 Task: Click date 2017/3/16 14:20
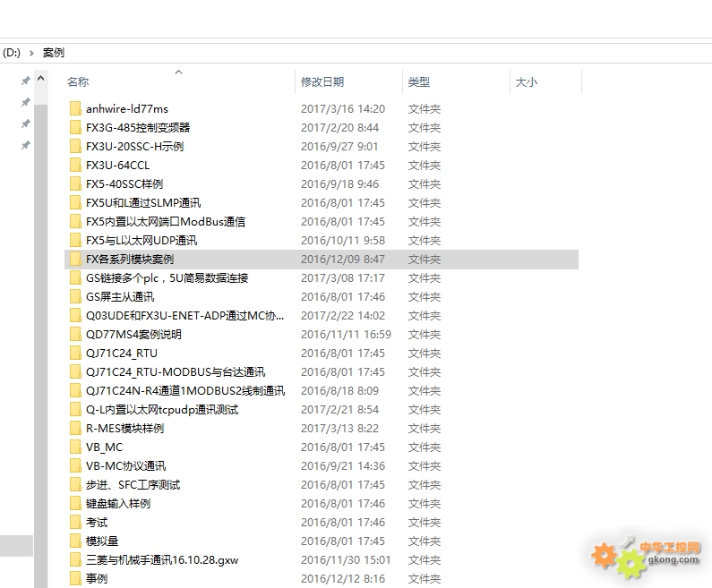click(x=343, y=109)
